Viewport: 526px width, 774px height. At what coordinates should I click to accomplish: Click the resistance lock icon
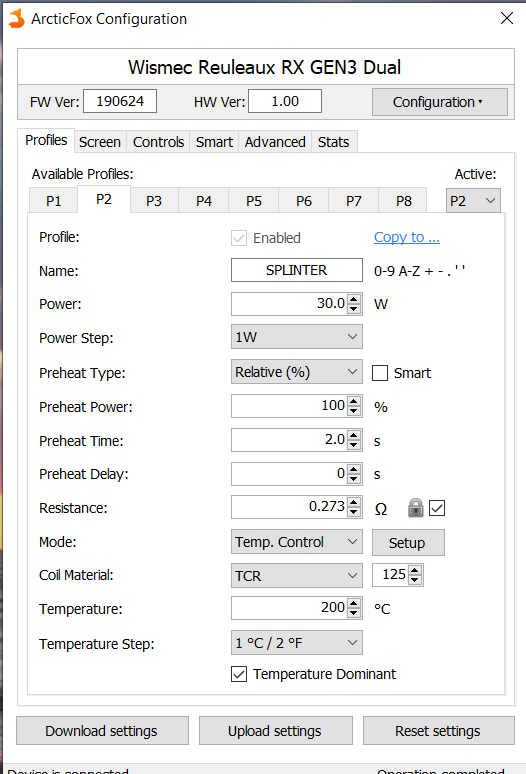pyautogui.click(x=415, y=507)
